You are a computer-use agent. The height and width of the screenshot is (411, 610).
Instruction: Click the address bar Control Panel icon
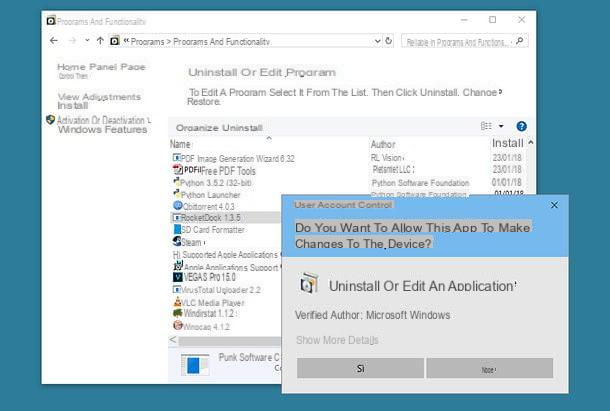114,40
